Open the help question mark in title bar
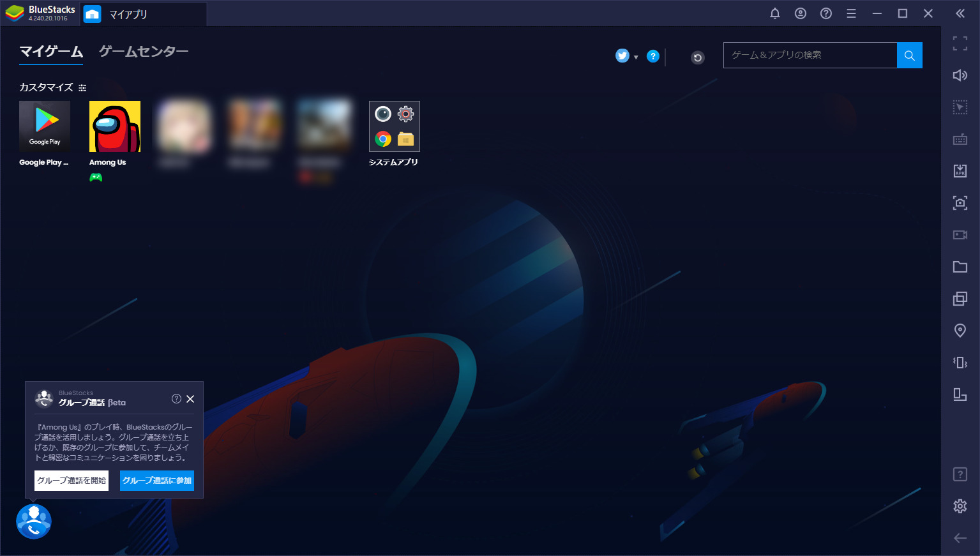 coord(826,13)
